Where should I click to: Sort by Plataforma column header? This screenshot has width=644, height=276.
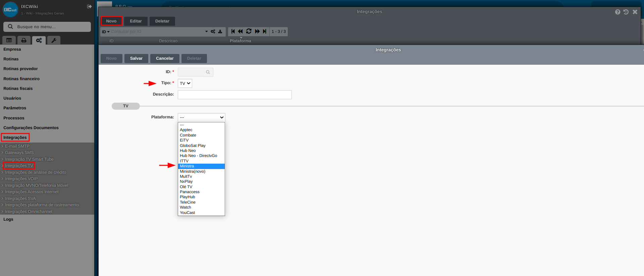pyautogui.click(x=240, y=41)
